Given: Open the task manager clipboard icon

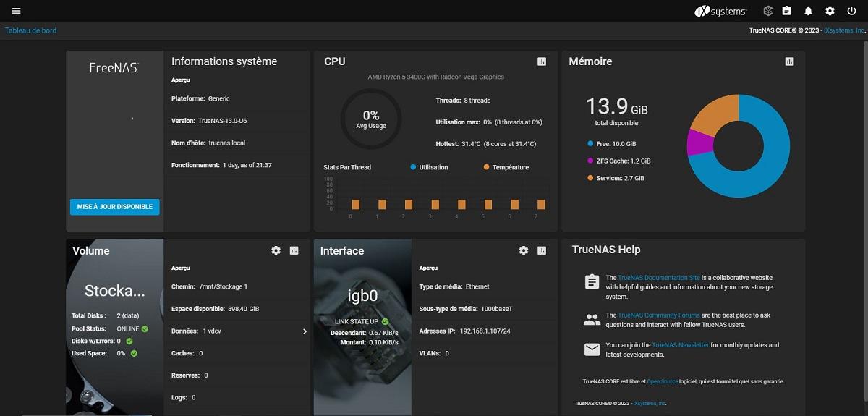Looking at the screenshot, I should pos(787,11).
